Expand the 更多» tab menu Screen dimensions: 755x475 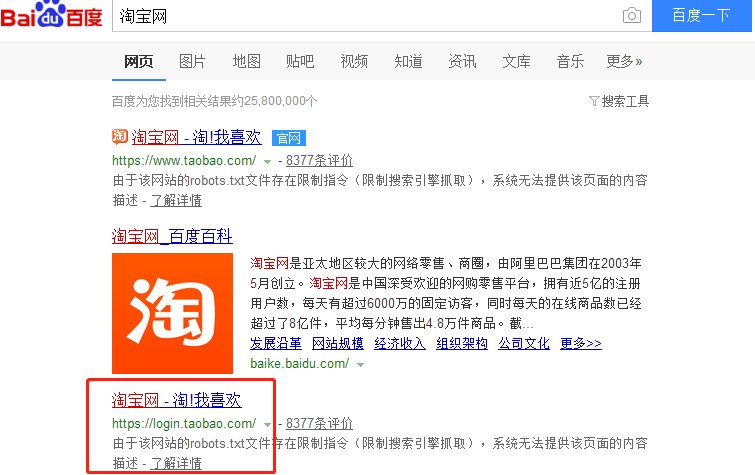[625, 62]
